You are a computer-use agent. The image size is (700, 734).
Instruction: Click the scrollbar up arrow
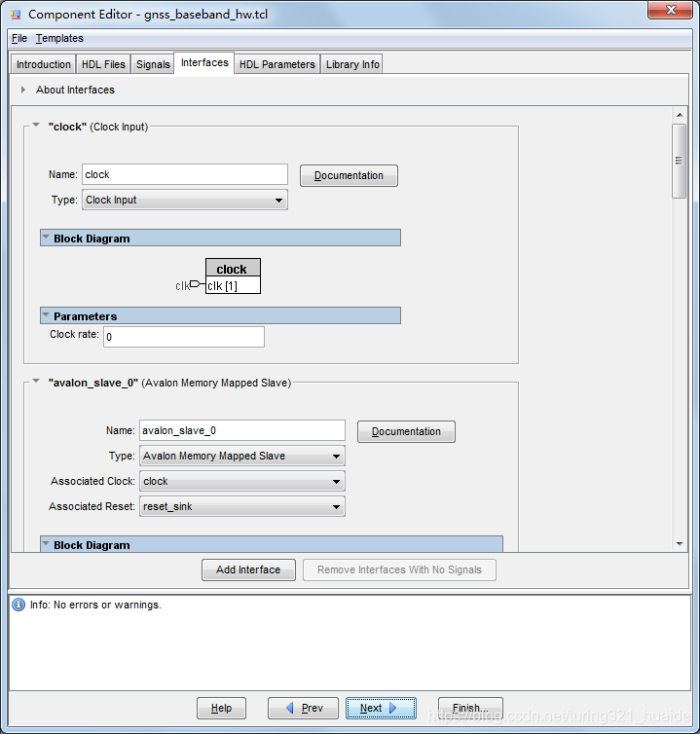(x=680, y=115)
